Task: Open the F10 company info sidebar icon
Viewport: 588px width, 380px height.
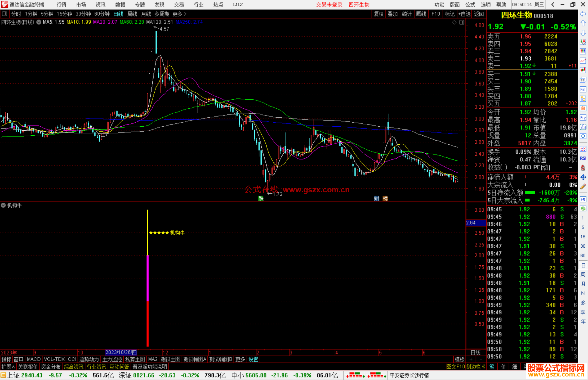Action: (583, 90)
